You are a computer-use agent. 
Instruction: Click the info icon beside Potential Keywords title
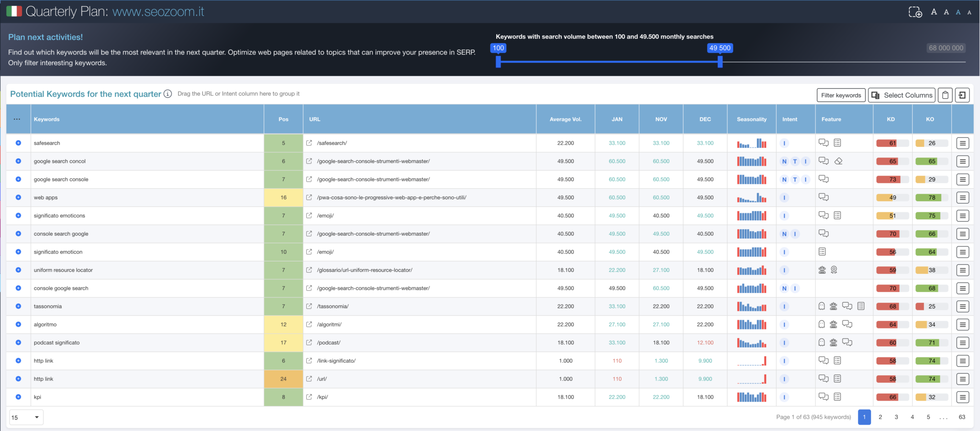point(167,94)
